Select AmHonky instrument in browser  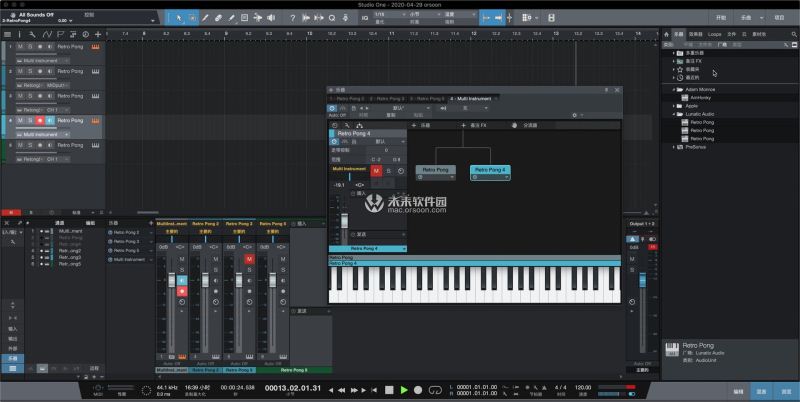click(x=701, y=98)
